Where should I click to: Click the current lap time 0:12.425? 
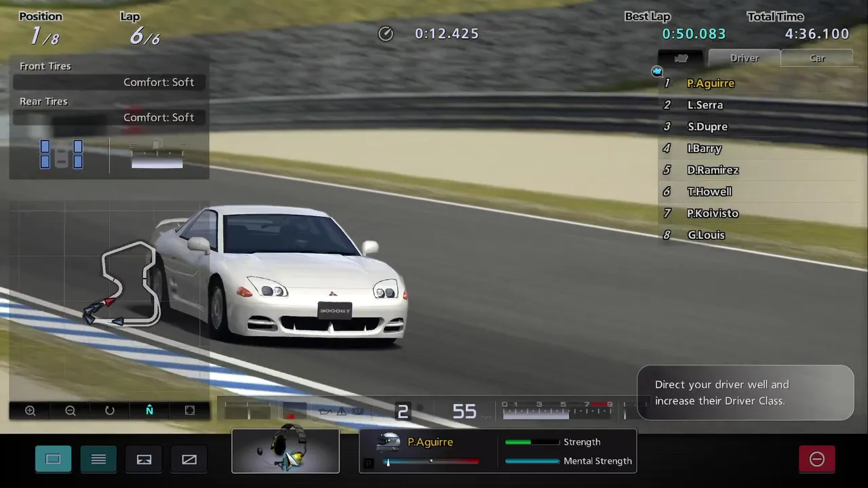[x=447, y=34]
